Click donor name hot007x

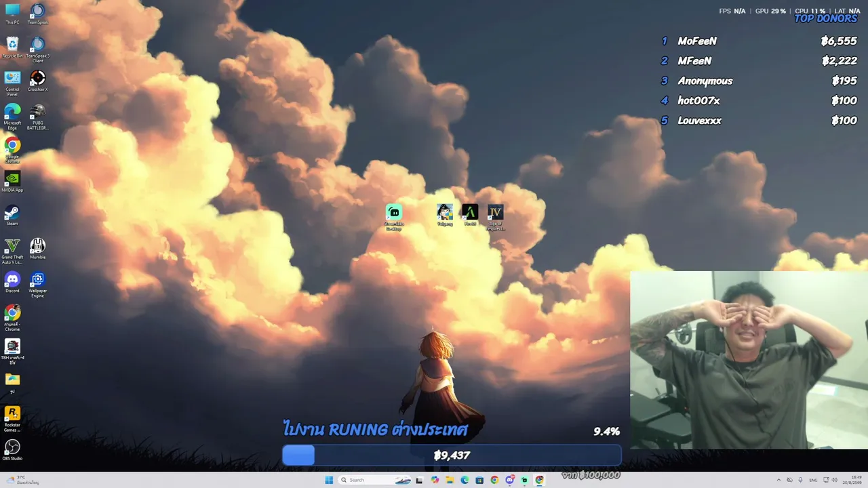click(698, 101)
